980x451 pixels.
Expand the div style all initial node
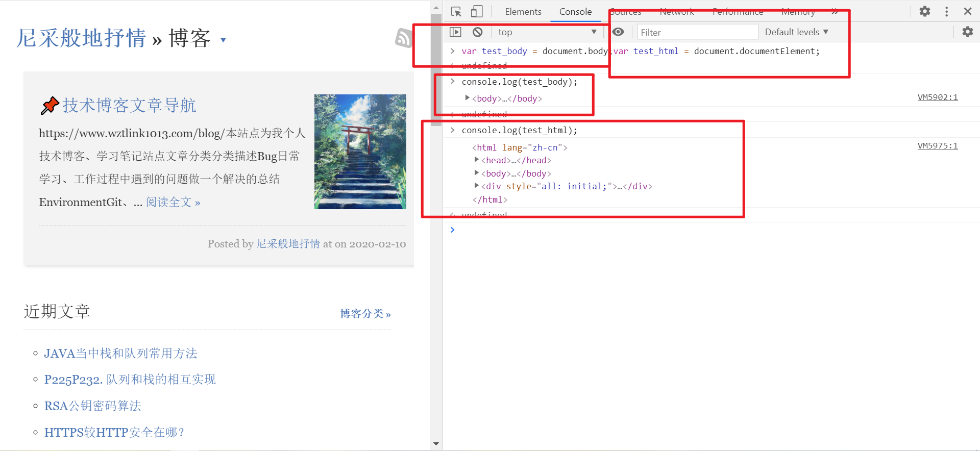[476, 186]
